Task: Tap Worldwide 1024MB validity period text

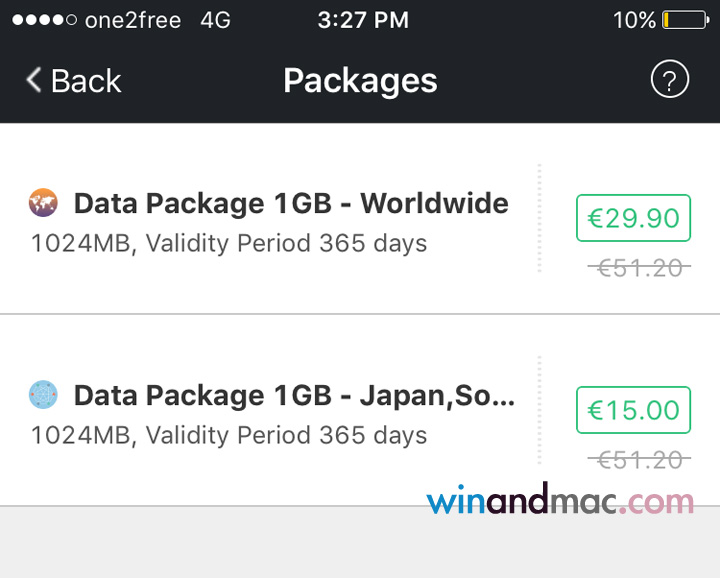Action: pyautogui.click(x=229, y=243)
